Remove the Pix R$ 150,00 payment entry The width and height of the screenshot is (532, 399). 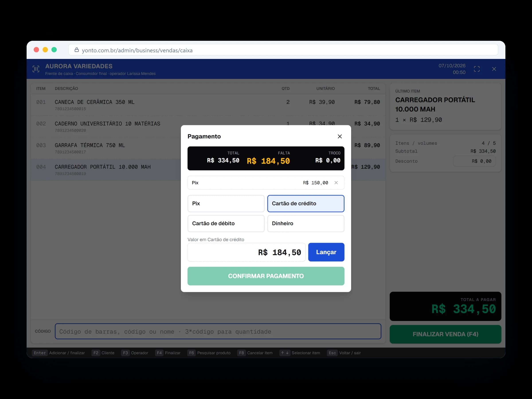click(336, 183)
